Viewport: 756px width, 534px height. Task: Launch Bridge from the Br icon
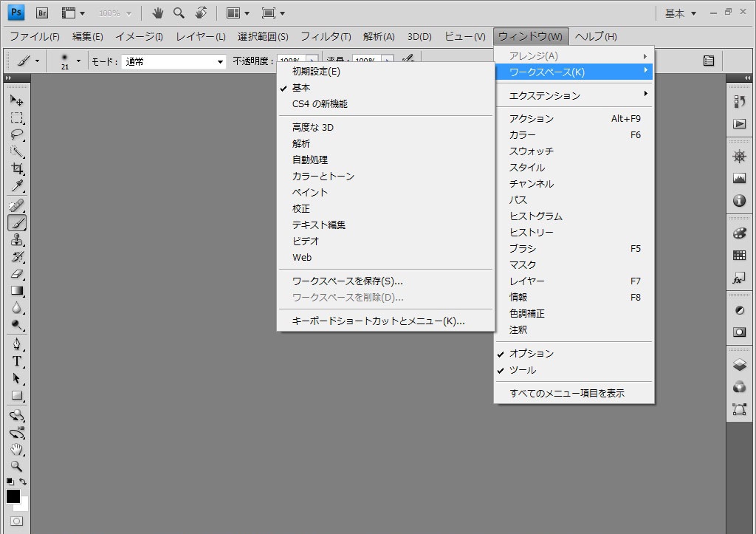click(x=42, y=13)
